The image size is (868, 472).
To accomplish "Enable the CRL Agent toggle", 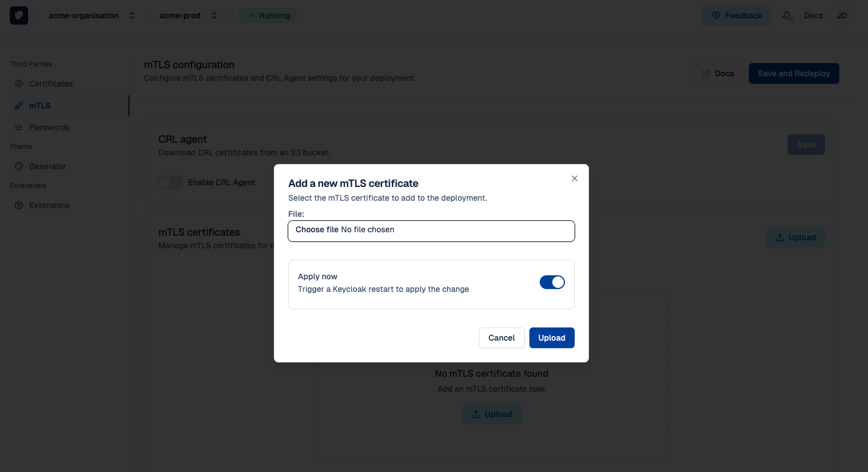I will pos(170,182).
